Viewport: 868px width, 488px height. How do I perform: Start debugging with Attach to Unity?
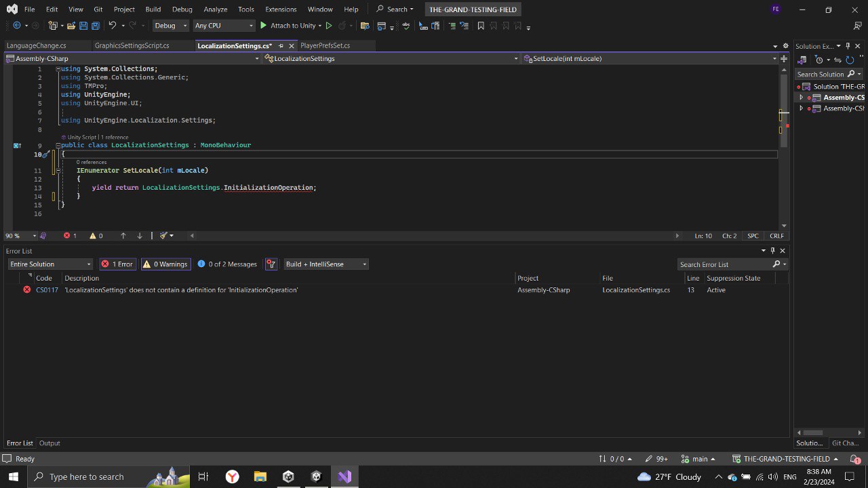click(292, 25)
